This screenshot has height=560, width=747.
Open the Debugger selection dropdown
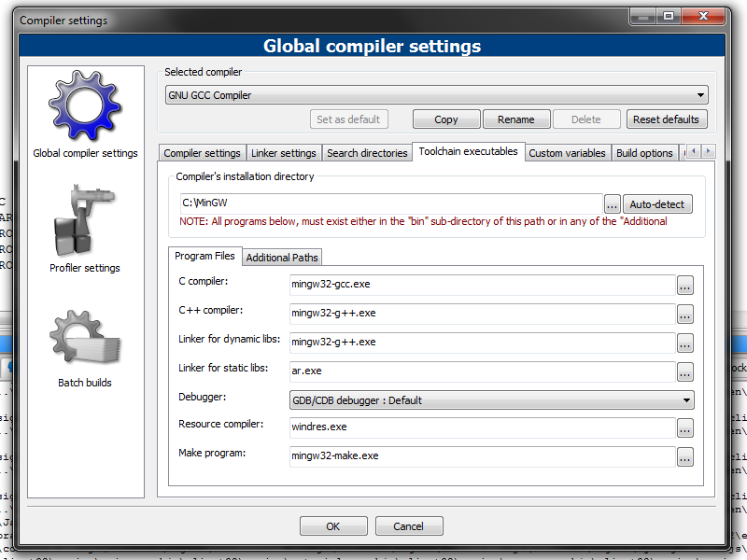(x=492, y=400)
